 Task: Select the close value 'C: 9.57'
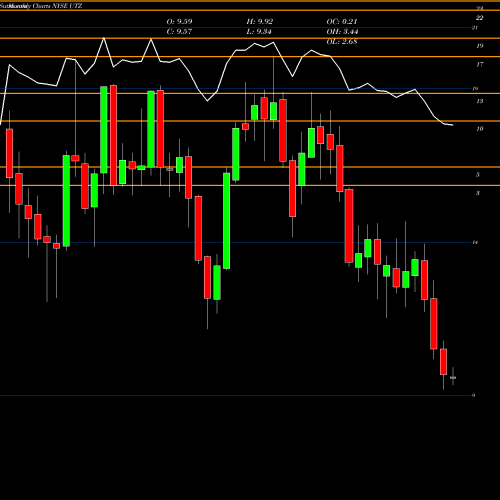coord(179,32)
